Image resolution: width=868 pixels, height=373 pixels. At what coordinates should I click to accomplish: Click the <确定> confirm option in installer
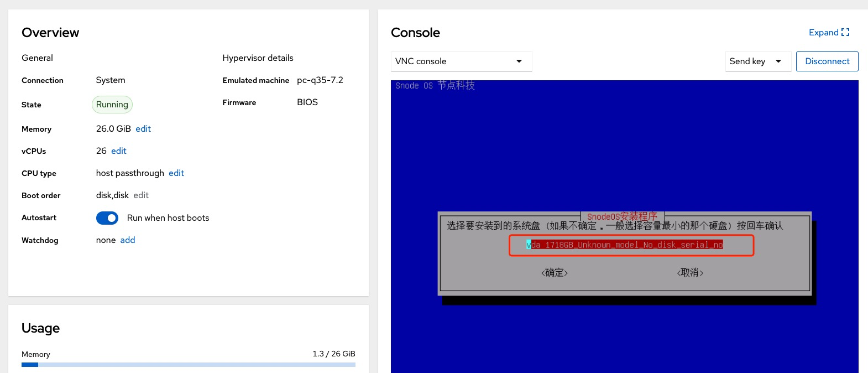pyautogui.click(x=555, y=273)
